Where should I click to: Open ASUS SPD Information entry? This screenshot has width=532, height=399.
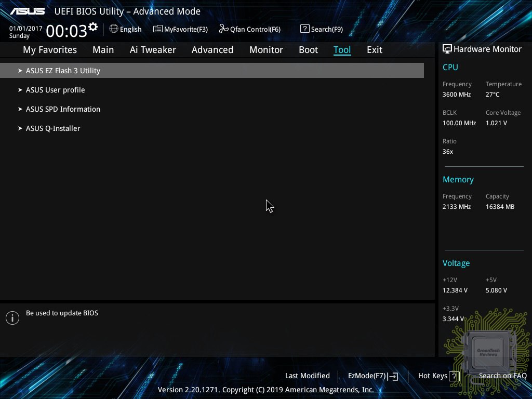point(63,109)
